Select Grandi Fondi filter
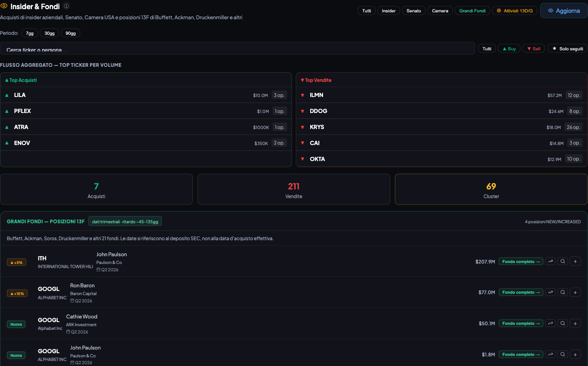 tap(472, 11)
